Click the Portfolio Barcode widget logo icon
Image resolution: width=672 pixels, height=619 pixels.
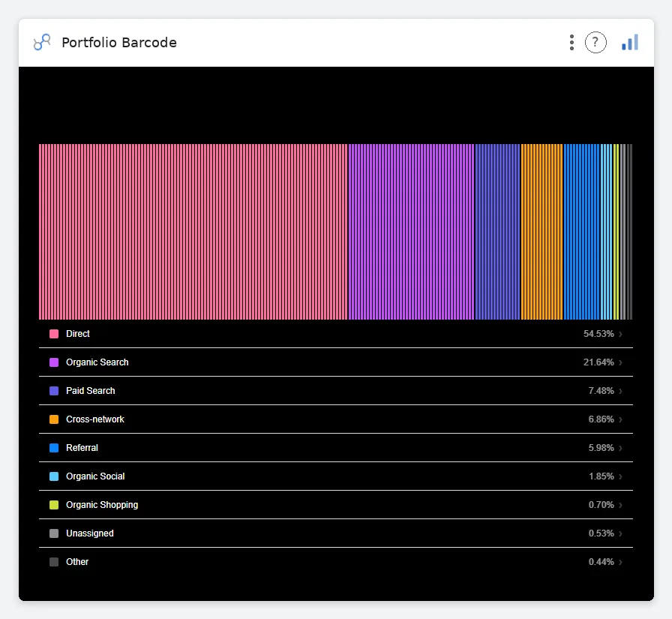coord(42,43)
